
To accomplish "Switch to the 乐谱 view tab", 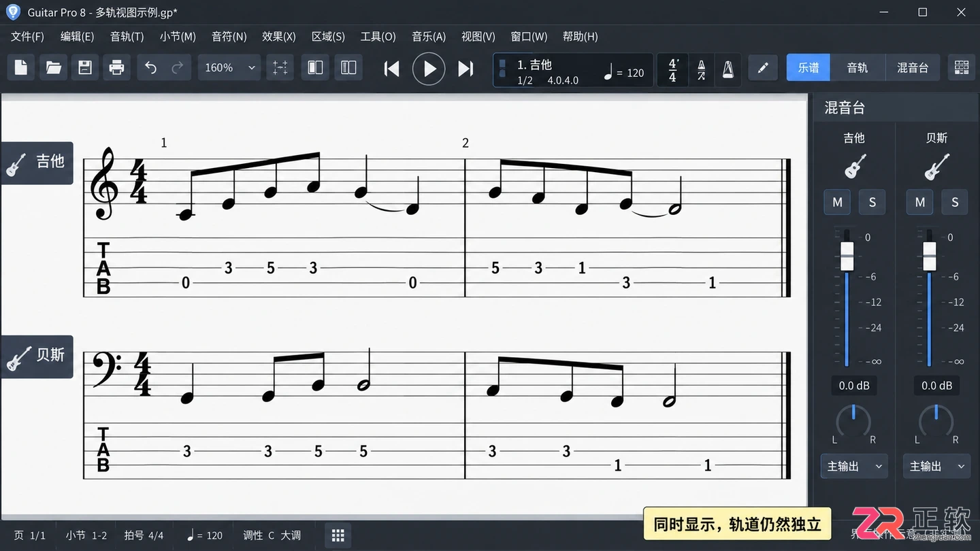I will point(808,67).
